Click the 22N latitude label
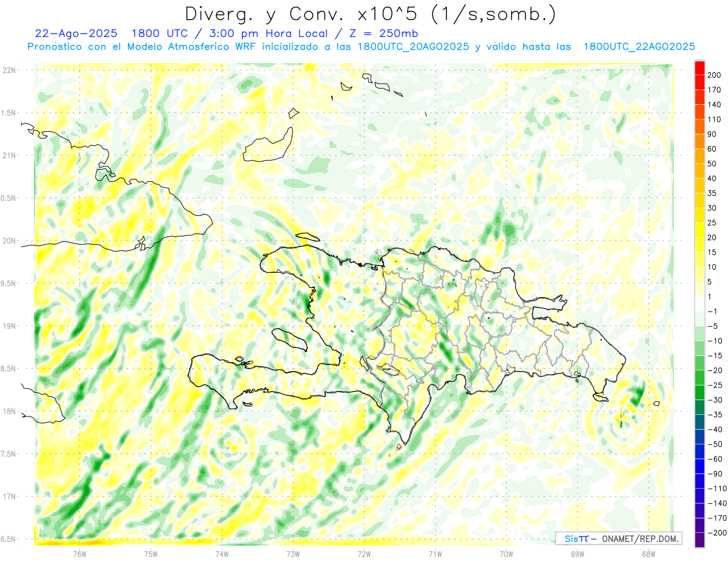The height and width of the screenshot is (562, 728). [x=9, y=70]
